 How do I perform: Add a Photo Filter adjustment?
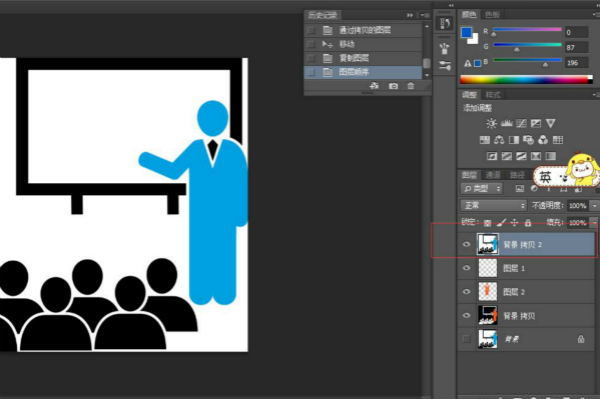[528, 140]
